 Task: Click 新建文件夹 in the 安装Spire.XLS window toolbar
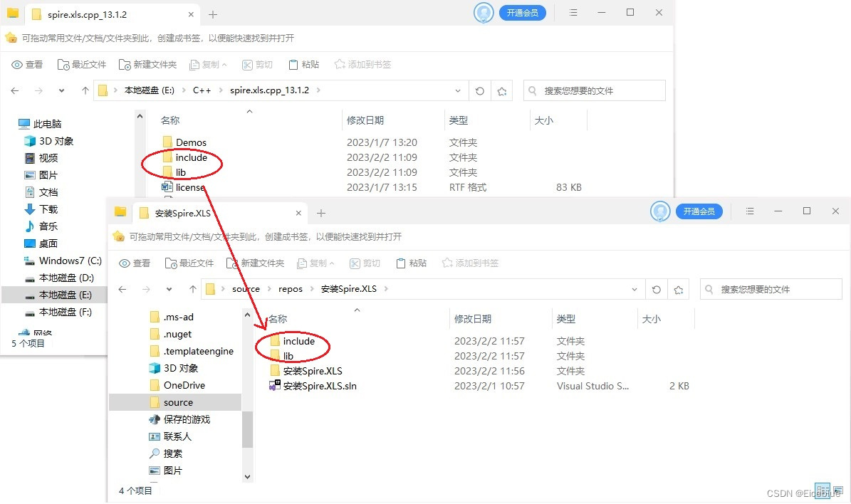pyautogui.click(x=255, y=263)
